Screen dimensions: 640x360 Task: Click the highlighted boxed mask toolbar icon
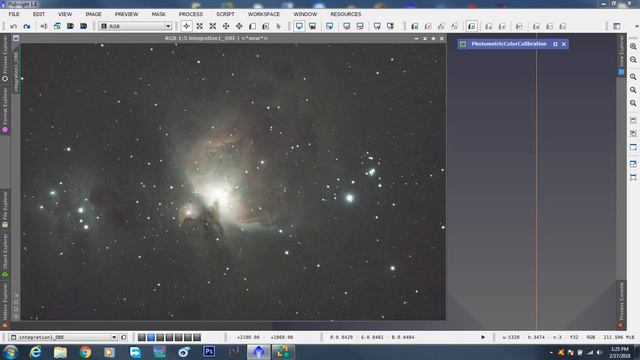click(x=471, y=26)
